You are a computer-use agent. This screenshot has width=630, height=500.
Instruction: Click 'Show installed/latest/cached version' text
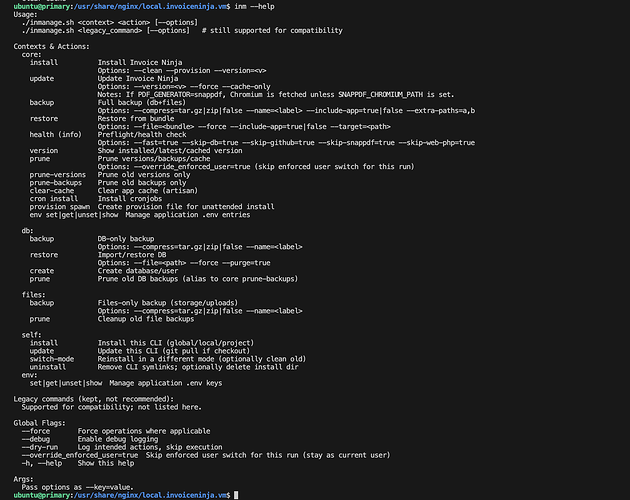pos(170,151)
